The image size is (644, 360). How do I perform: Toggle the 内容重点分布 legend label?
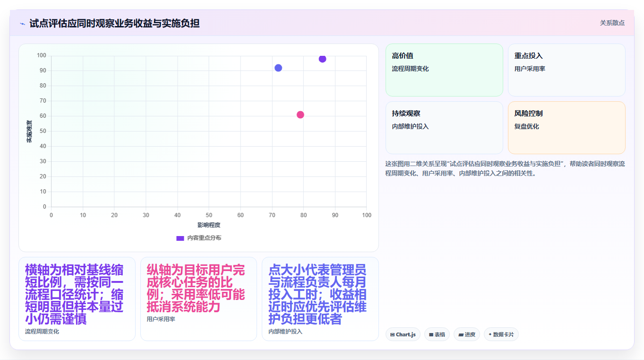(x=204, y=238)
